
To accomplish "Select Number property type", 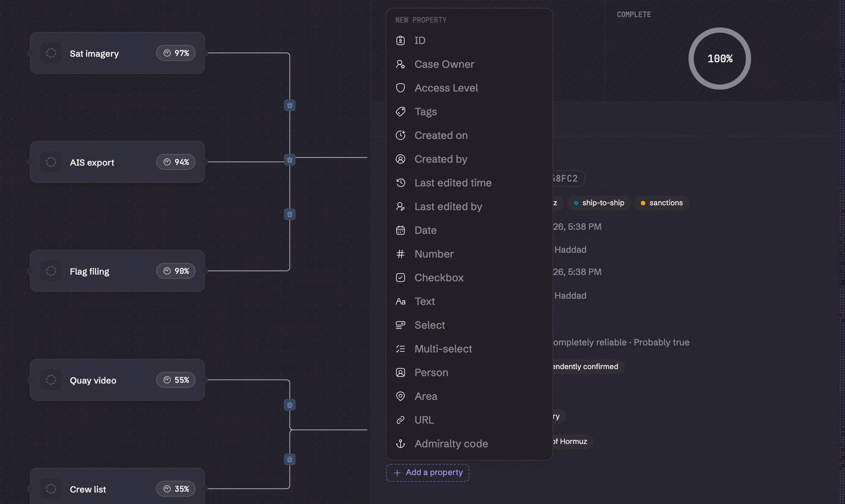I will (469, 254).
